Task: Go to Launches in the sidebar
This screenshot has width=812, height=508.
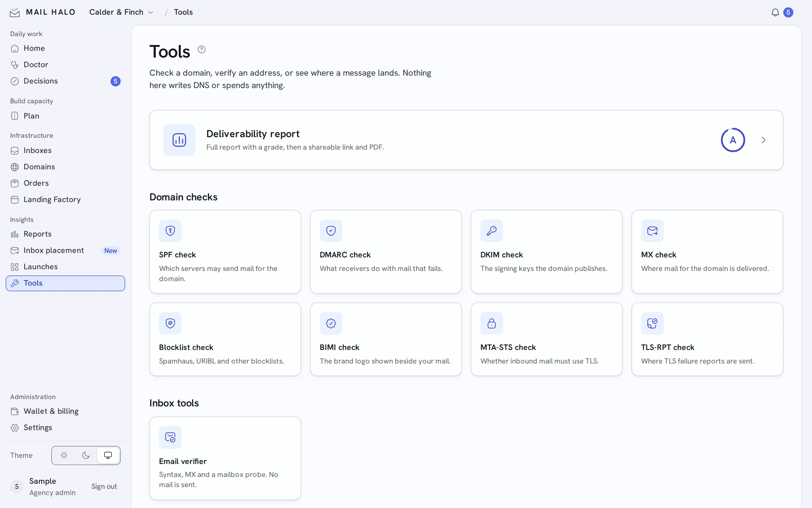Action: point(65,267)
